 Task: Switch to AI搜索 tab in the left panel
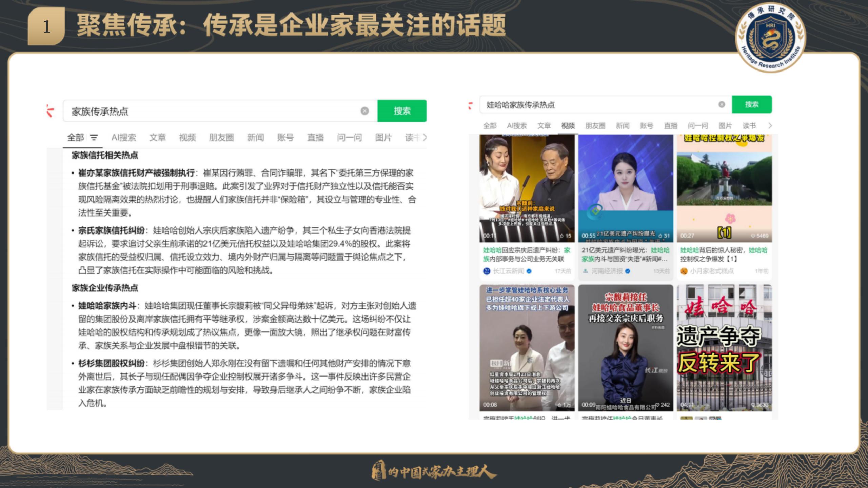click(x=123, y=137)
